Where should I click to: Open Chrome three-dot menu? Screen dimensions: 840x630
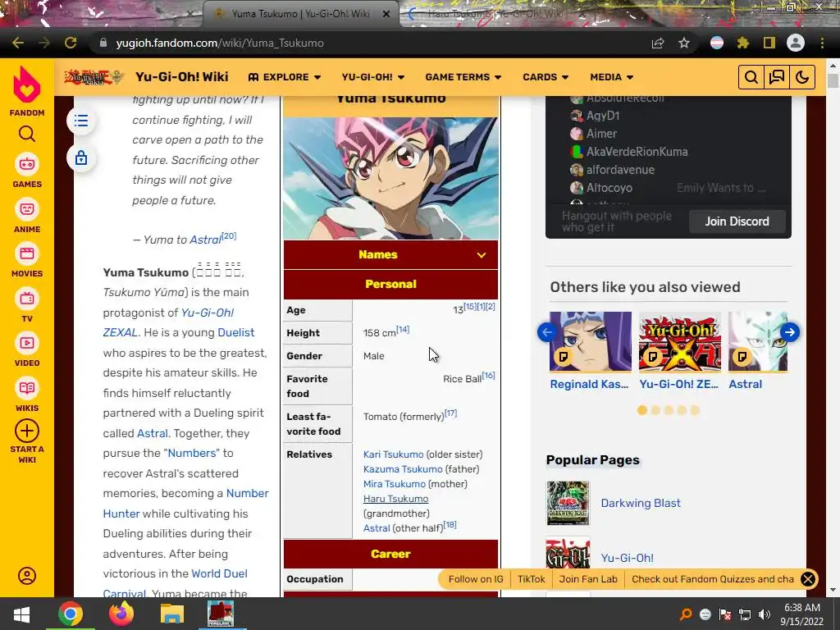point(822,43)
